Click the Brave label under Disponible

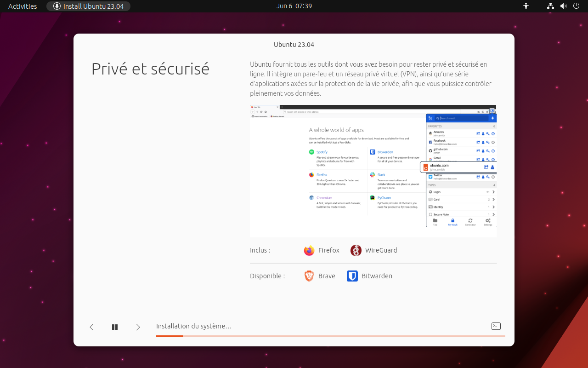(x=327, y=276)
